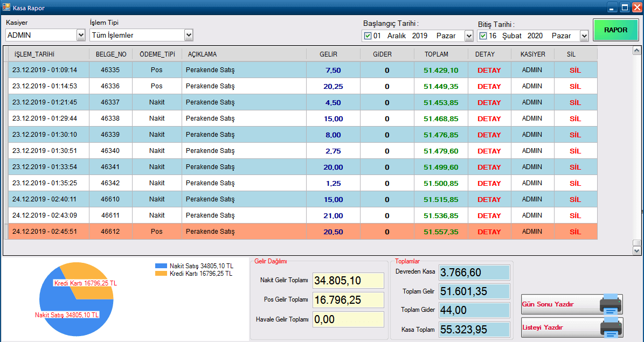Click the Aralık month in start date
The width and height of the screenshot is (644, 342).
(x=396, y=36)
